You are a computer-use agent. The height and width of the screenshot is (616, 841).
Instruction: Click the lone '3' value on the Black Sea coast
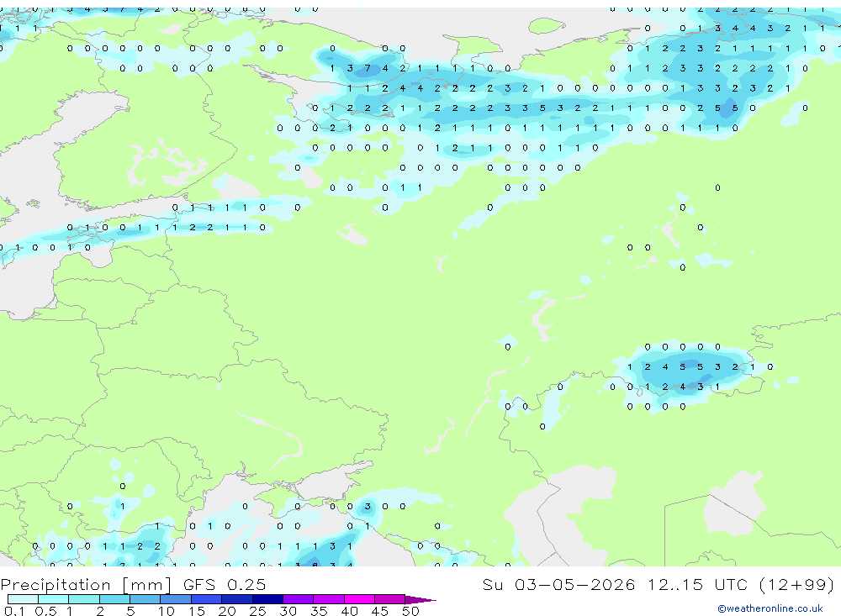368,506
